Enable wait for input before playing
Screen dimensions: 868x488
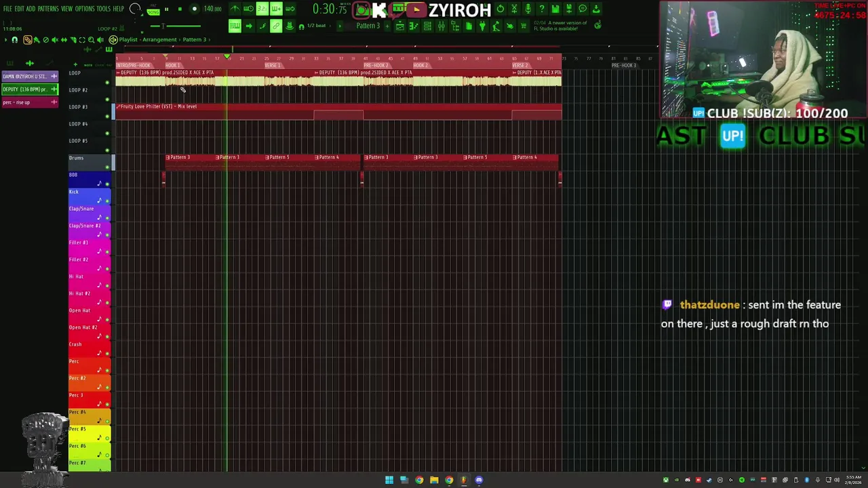pyautogui.click(x=248, y=9)
